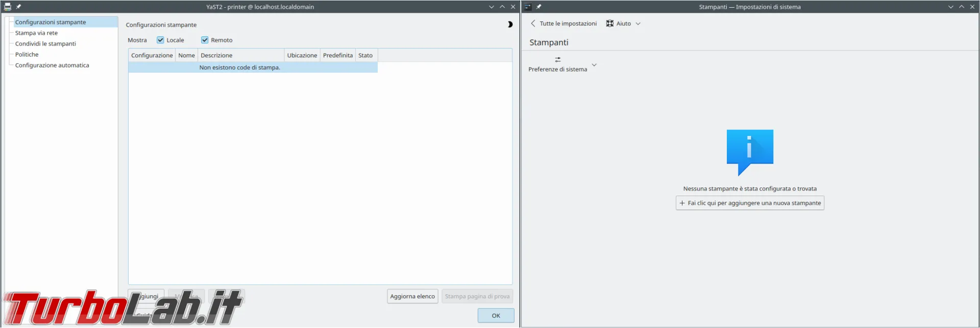Click the blue info speech-bubble icon
The height and width of the screenshot is (328, 980).
coord(750,153)
